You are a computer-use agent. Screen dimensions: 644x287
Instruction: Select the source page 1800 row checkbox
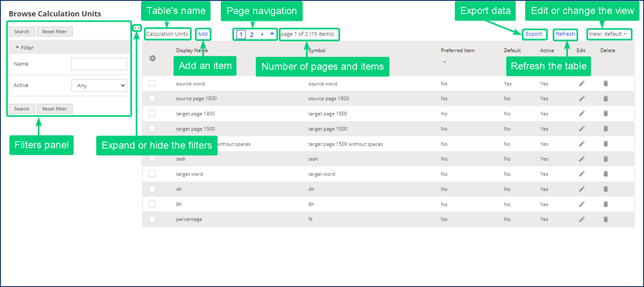coord(152,98)
